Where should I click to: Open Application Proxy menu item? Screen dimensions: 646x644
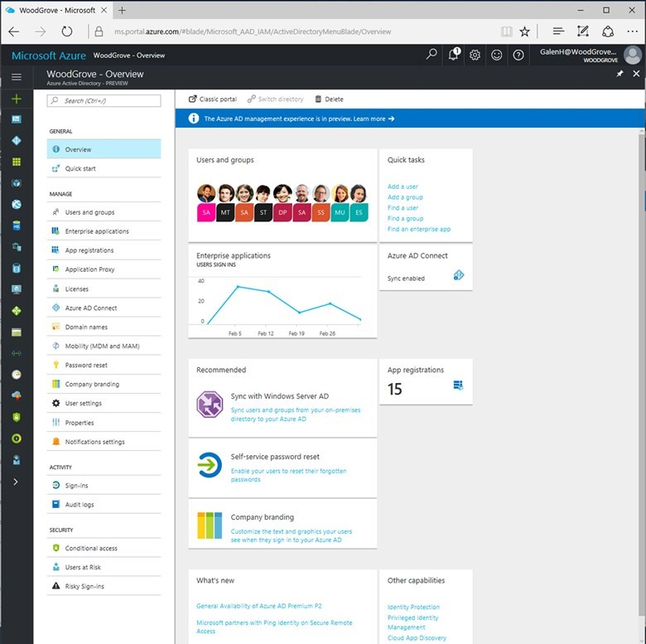click(104, 269)
